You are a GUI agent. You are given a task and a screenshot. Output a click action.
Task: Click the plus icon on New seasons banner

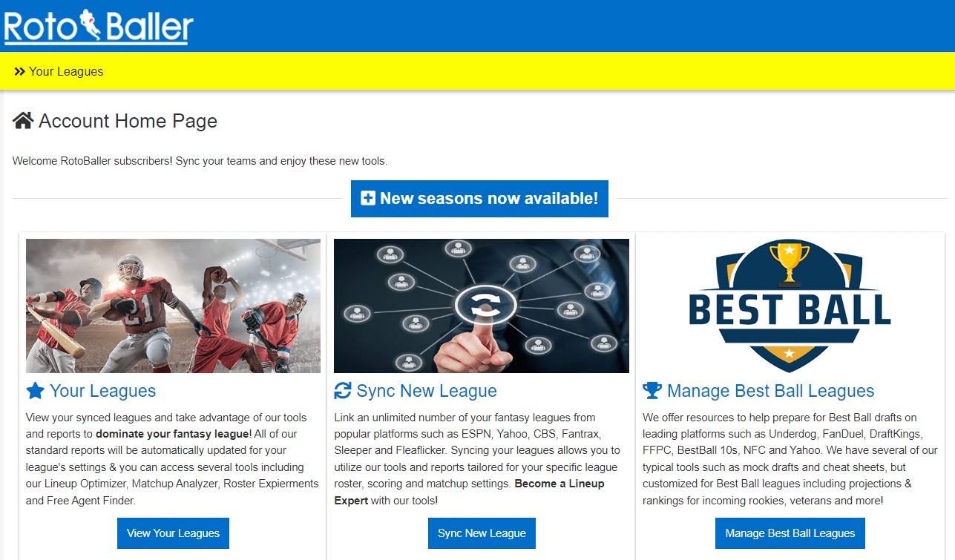pyautogui.click(x=367, y=198)
